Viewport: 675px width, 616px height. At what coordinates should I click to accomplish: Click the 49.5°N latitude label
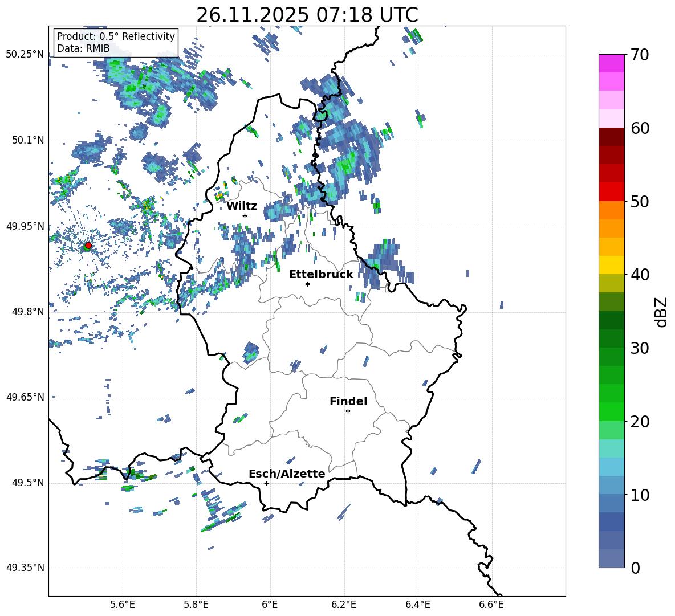[x=27, y=482]
